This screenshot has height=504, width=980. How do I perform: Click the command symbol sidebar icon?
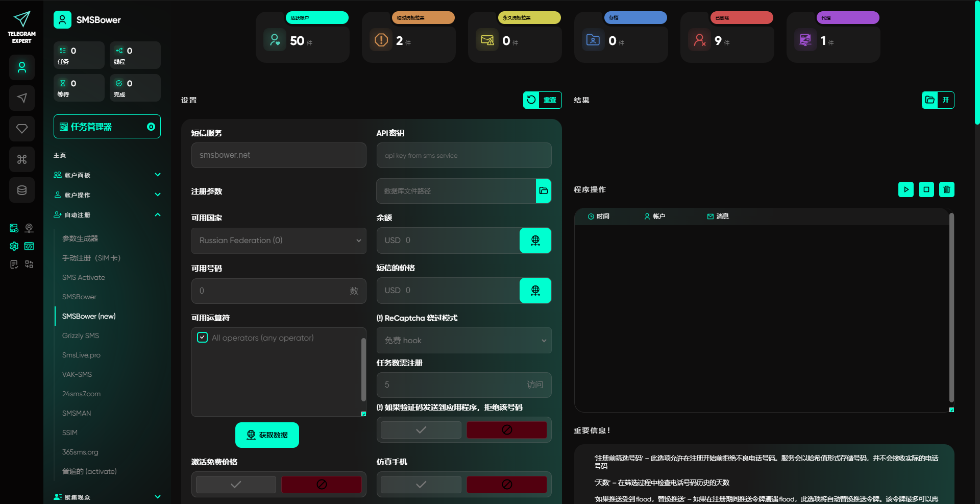(22, 159)
